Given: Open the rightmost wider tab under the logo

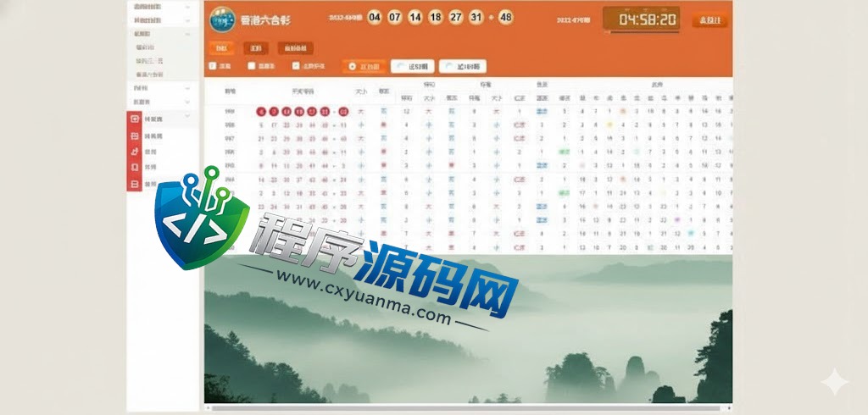Looking at the screenshot, I should point(296,48).
